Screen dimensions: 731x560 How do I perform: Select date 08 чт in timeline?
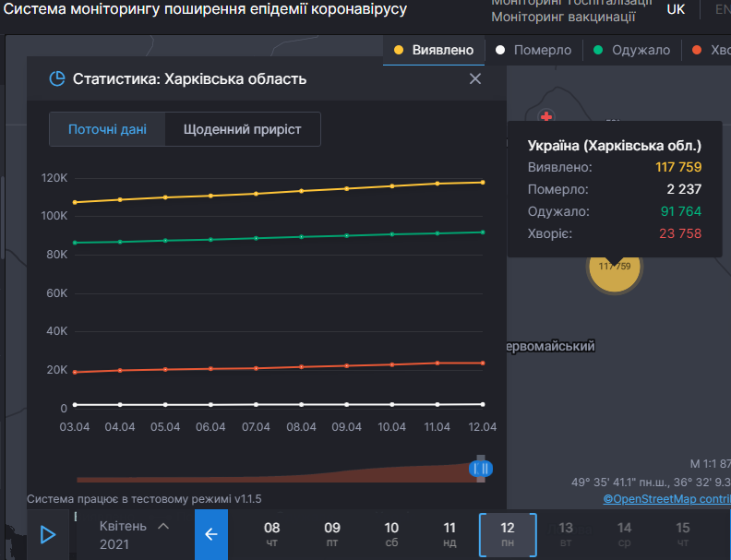click(272, 534)
